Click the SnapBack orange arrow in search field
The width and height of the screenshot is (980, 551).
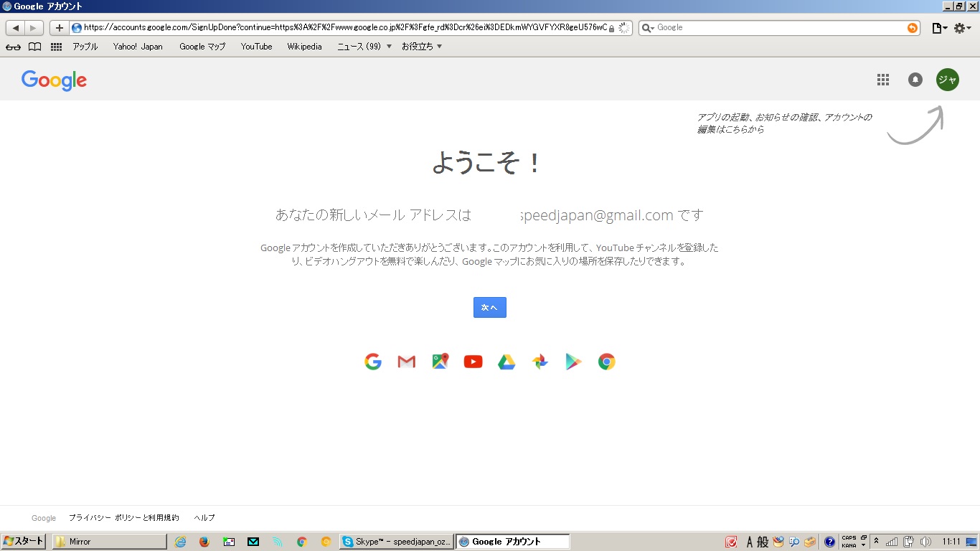point(913,28)
